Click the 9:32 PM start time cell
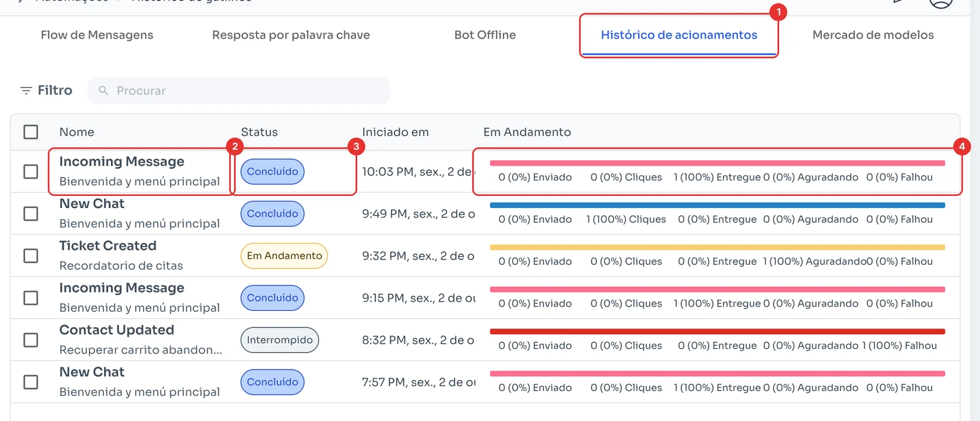 tap(418, 256)
